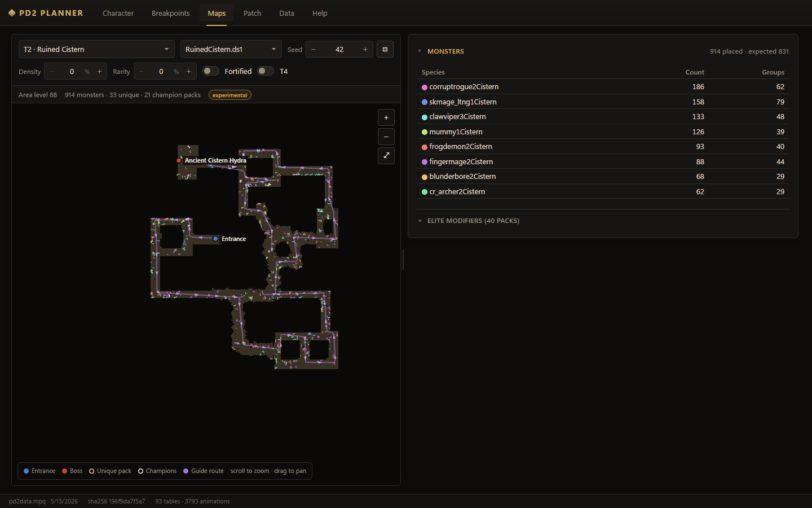Image resolution: width=812 pixels, height=508 pixels.
Task: Toggle the T4 switch
Action: pos(266,71)
